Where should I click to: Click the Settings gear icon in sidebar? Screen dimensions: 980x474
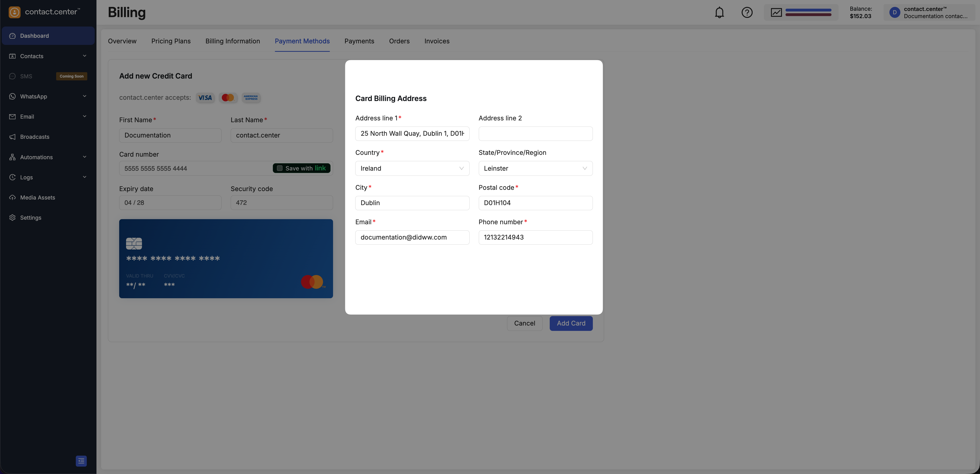(x=13, y=218)
